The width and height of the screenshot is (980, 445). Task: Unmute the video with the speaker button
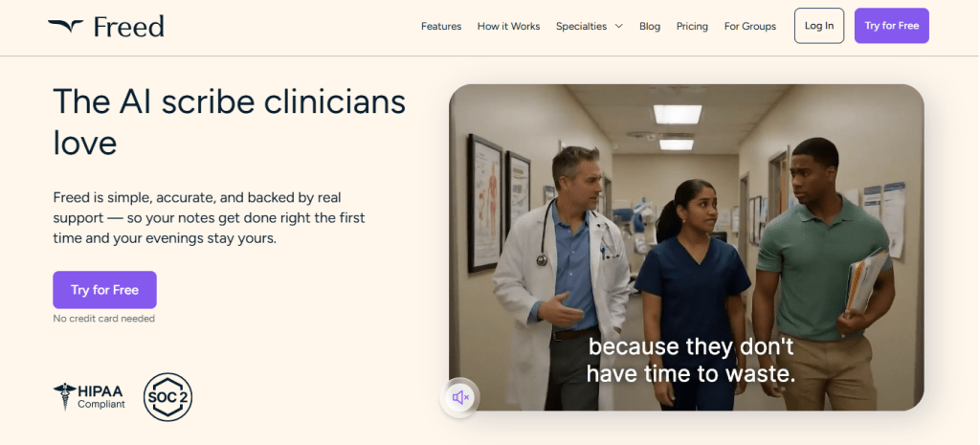[460, 397]
